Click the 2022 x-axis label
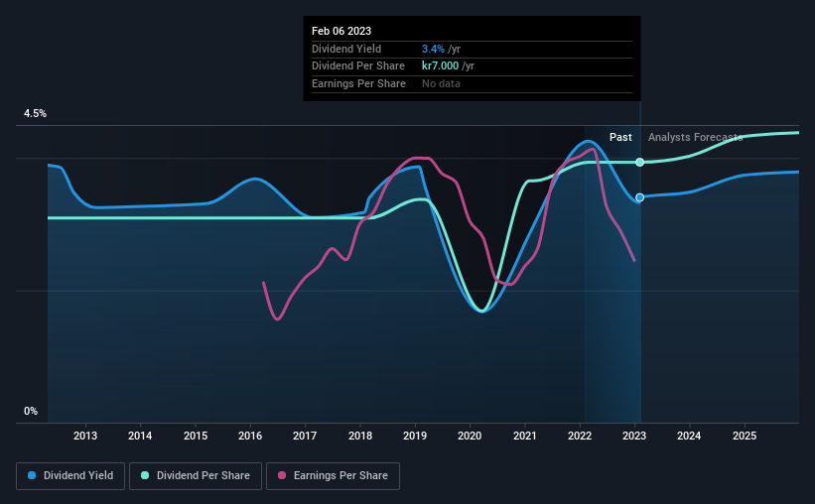The width and height of the screenshot is (815, 504). [580, 436]
